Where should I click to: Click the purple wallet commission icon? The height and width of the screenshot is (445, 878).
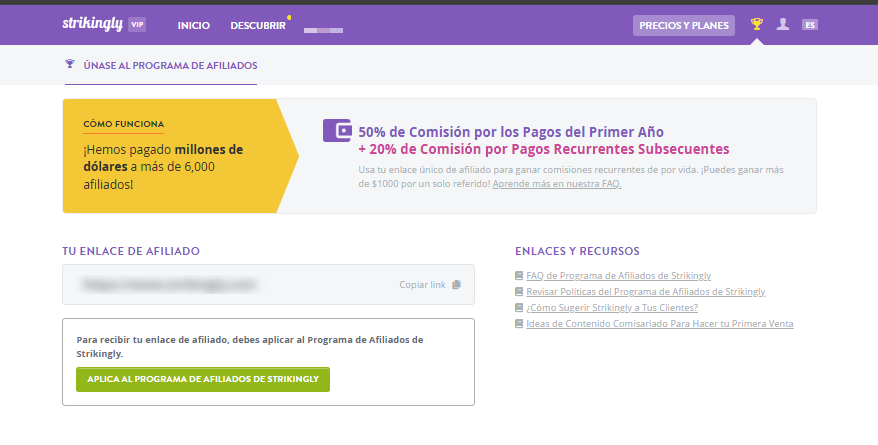(x=337, y=130)
